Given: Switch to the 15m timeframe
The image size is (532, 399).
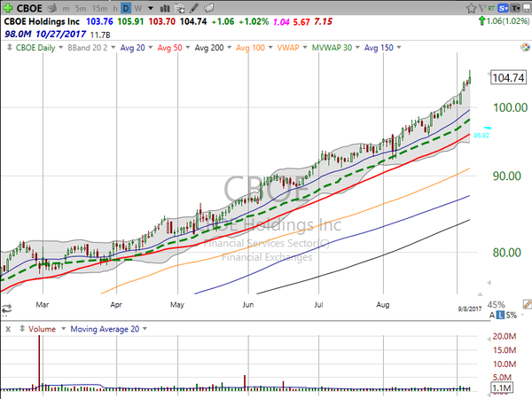Looking at the screenshot, I should point(99,9).
